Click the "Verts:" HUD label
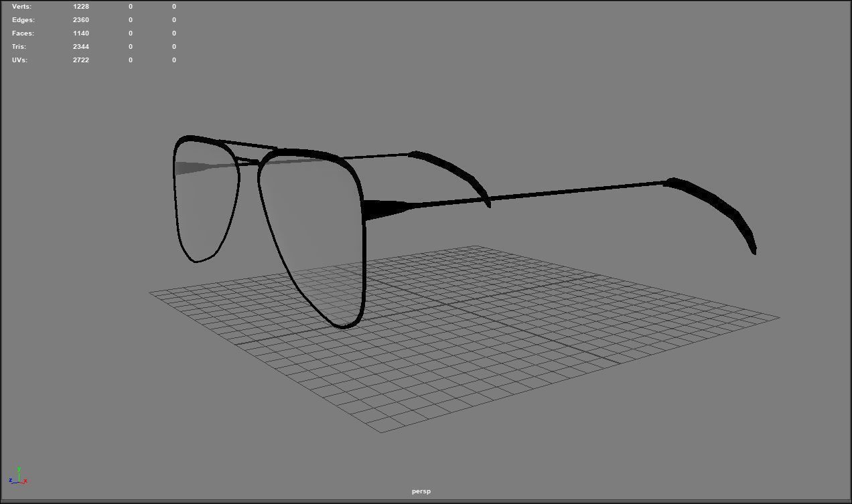 click(x=21, y=6)
